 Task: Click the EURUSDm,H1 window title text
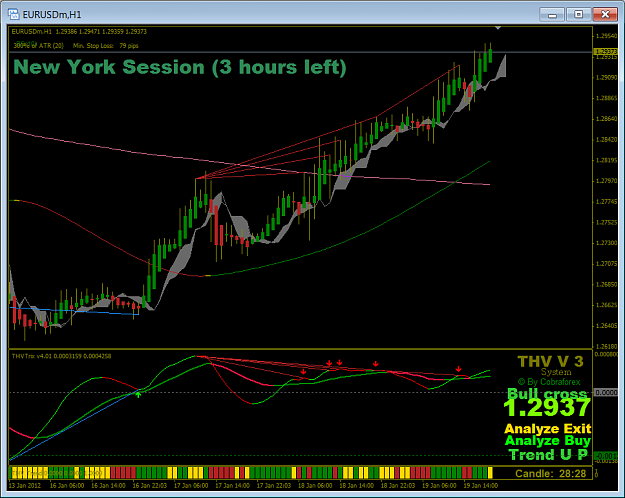pos(52,15)
